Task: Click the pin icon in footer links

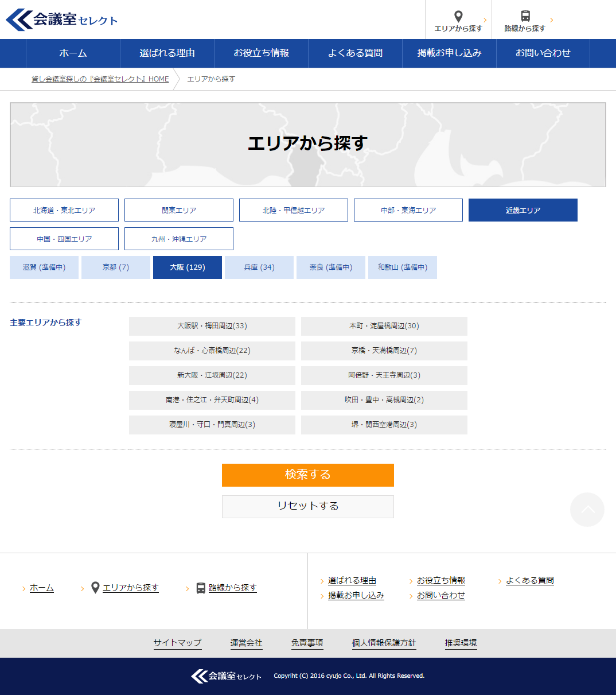Action: click(x=95, y=588)
